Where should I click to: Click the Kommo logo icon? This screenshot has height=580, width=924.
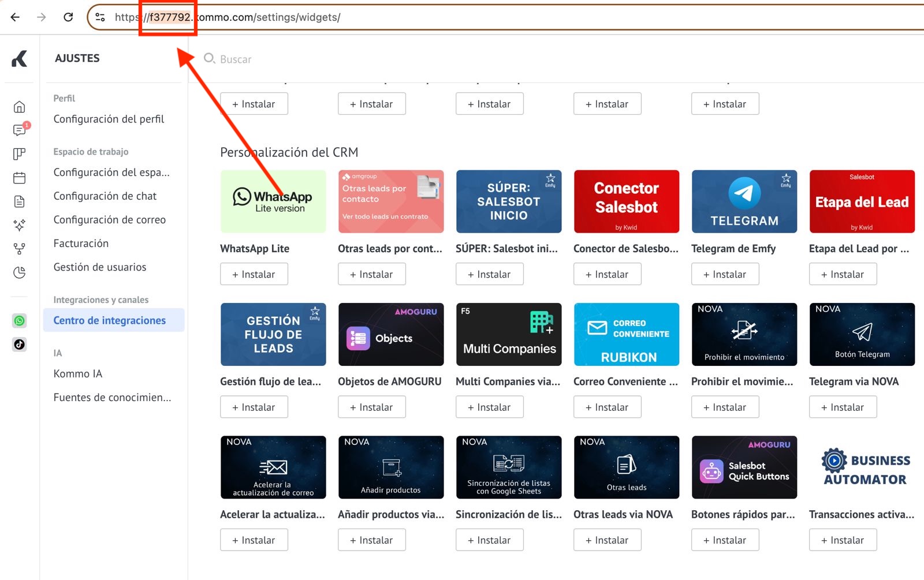click(20, 58)
